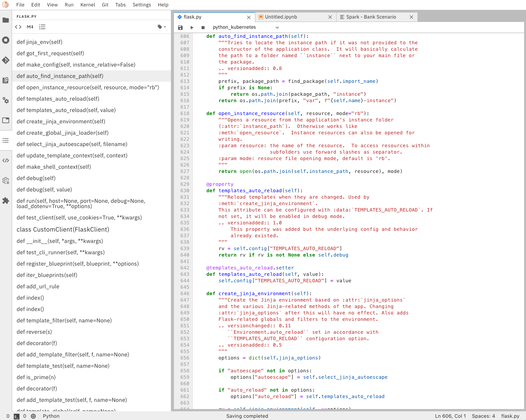526x420 pixels.
Task: Open the code snippets sidebar icon
Action: point(6,160)
